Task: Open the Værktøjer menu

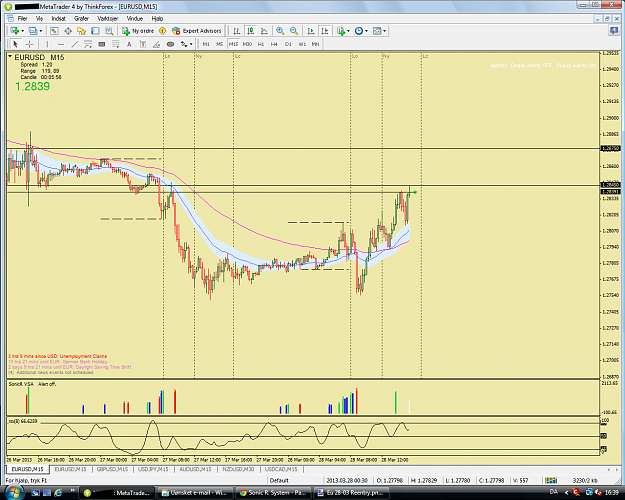Action: click(108, 18)
